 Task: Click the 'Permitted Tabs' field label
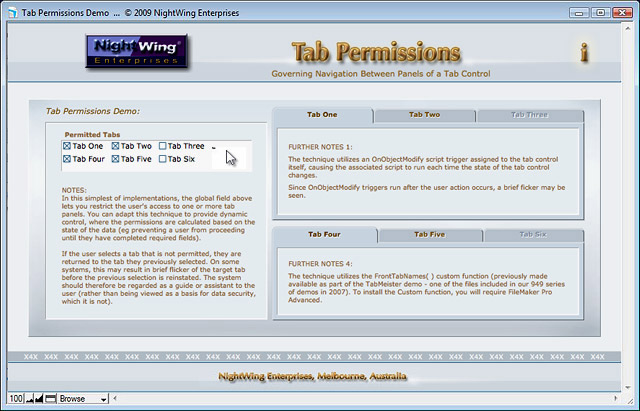pos(92,134)
